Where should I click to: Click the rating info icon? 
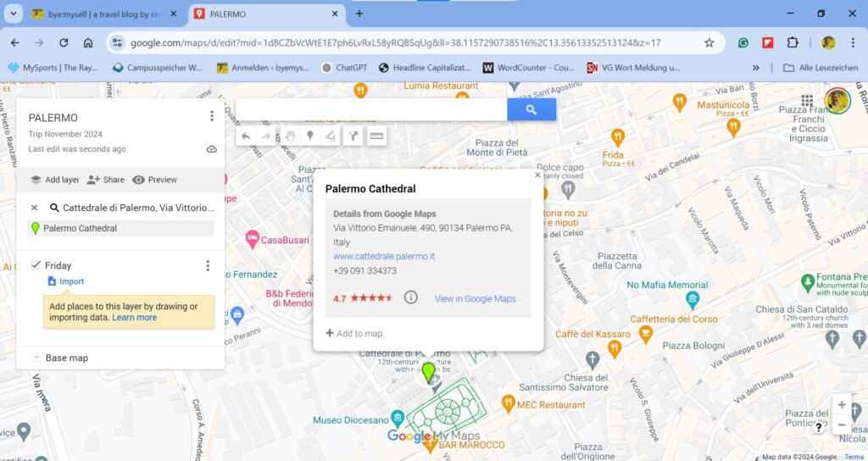pyautogui.click(x=410, y=297)
